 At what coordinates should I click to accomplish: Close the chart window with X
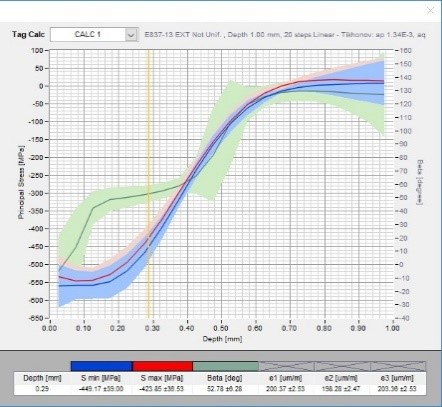click(x=430, y=11)
